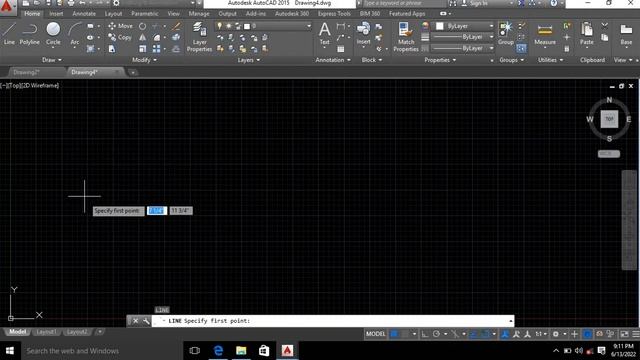The height and width of the screenshot is (360, 640).
Task: Expand the Utilities panel dropdown
Action: pos(550,60)
